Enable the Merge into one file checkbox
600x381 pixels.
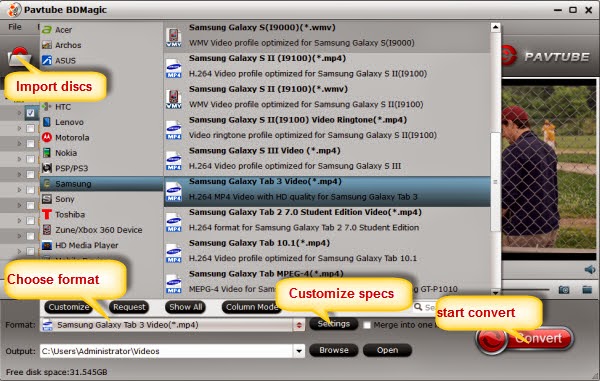[x=367, y=325]
